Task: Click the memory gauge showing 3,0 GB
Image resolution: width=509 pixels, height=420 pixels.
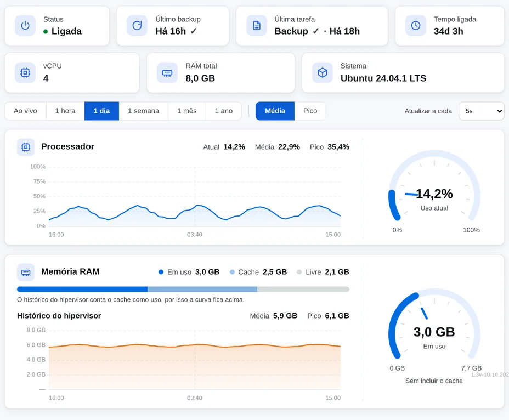Action: 434,325
